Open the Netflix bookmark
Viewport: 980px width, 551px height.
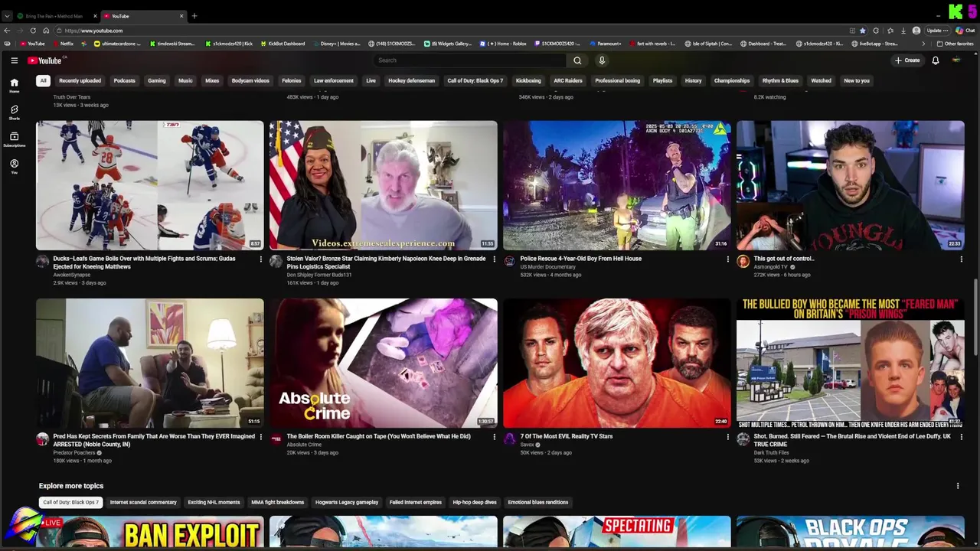pos(63,44)
